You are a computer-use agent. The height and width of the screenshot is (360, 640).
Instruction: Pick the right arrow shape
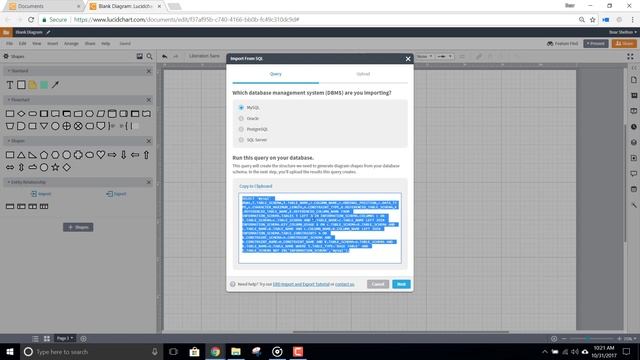(x=112, y=155)
